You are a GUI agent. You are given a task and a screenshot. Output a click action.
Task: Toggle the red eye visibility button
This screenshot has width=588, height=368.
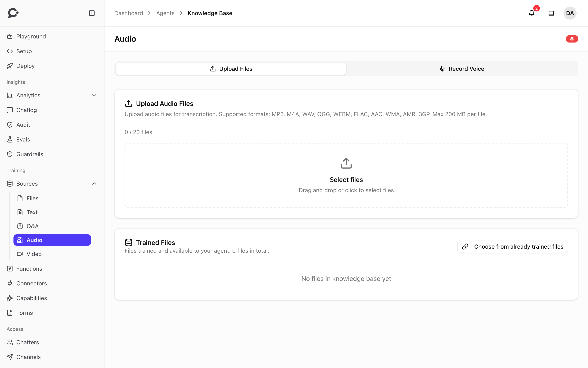click(572, 39)
